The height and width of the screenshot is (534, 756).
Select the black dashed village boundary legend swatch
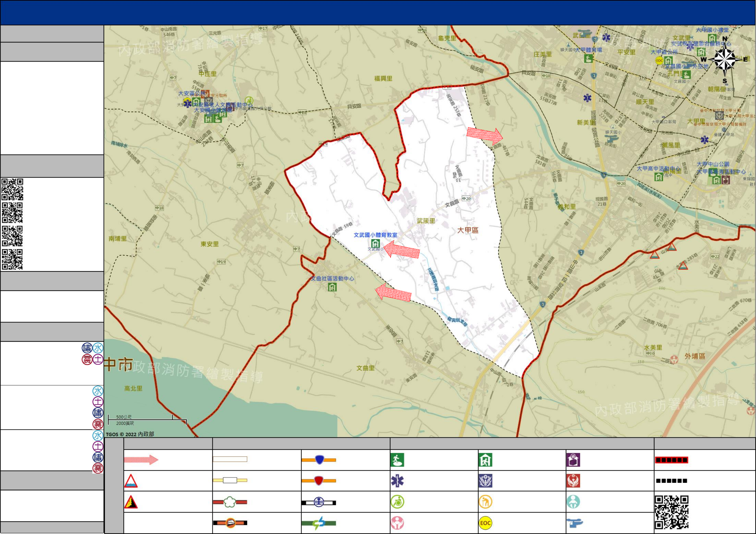[x=671, y=481]
